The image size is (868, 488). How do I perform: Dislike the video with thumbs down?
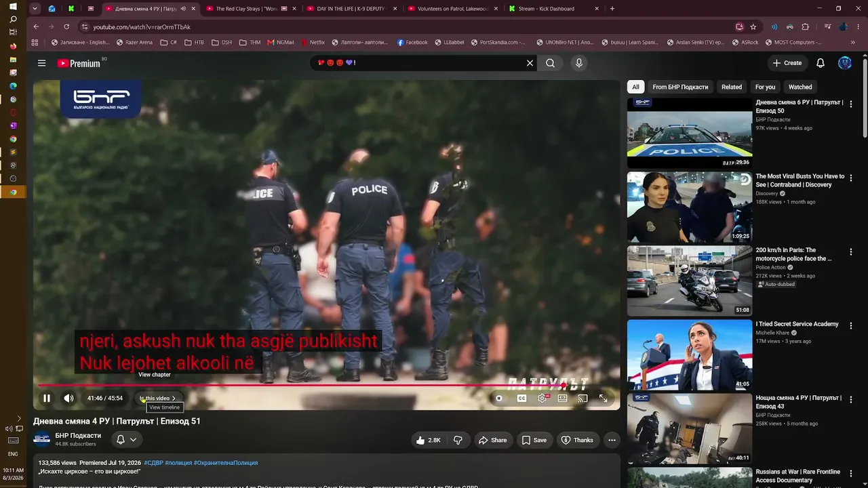click(x=458, y=440)
